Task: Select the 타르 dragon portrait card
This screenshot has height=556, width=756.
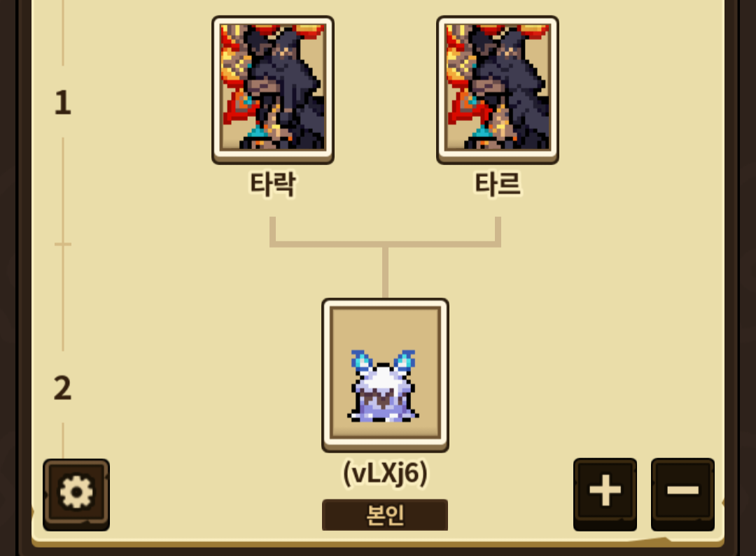Action: pyautogui.click(x=498, y=90)
